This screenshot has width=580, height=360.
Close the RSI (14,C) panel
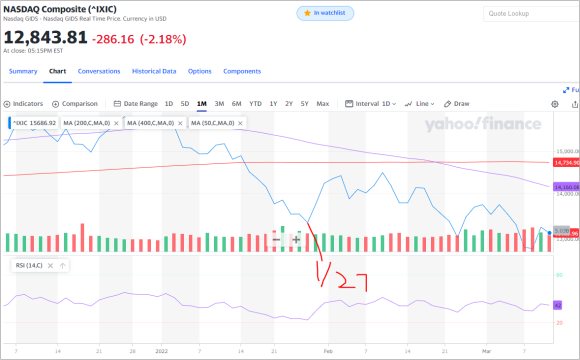point(51,266)
